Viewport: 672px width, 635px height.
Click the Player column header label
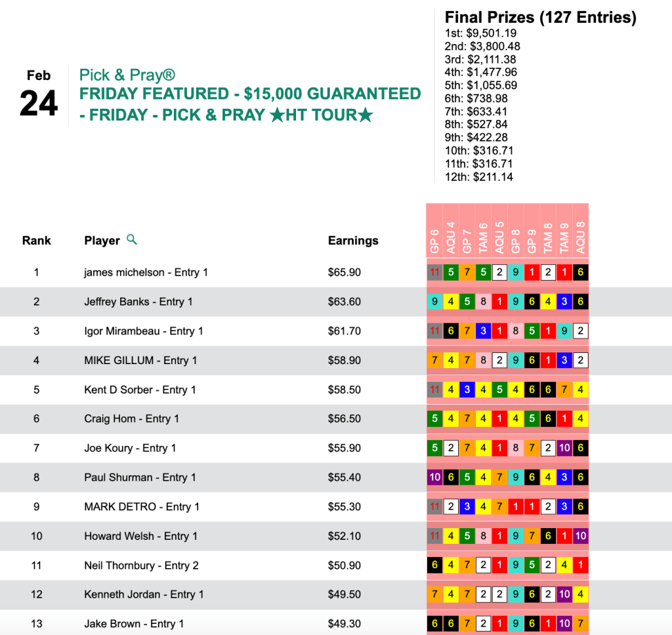click(x=102, y=241)
